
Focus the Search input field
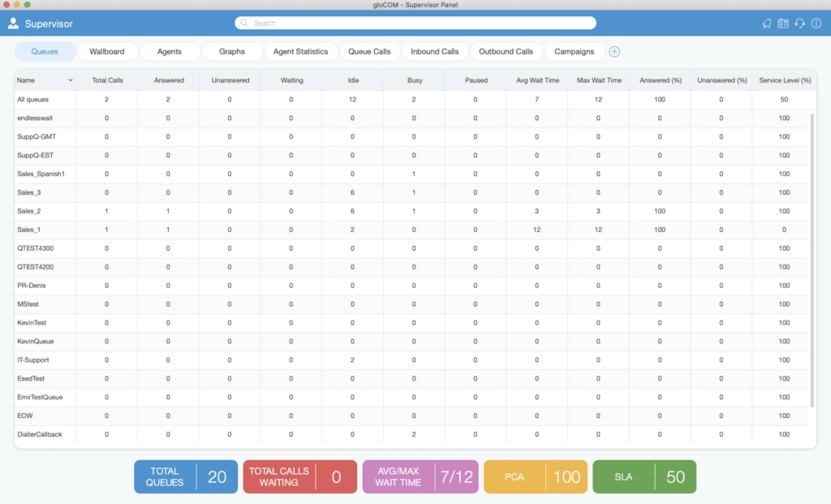point(415,24)
